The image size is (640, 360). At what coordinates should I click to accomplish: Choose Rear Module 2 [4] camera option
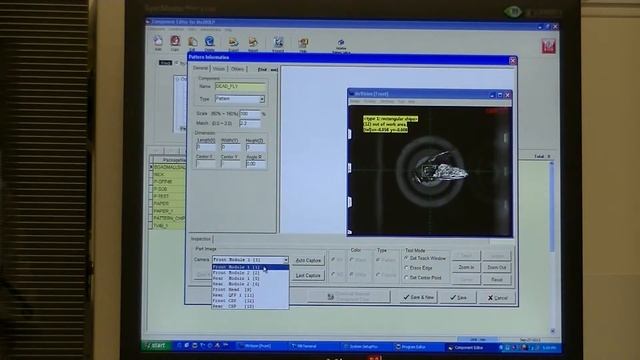pyautogui.click(x=250, y=284)
